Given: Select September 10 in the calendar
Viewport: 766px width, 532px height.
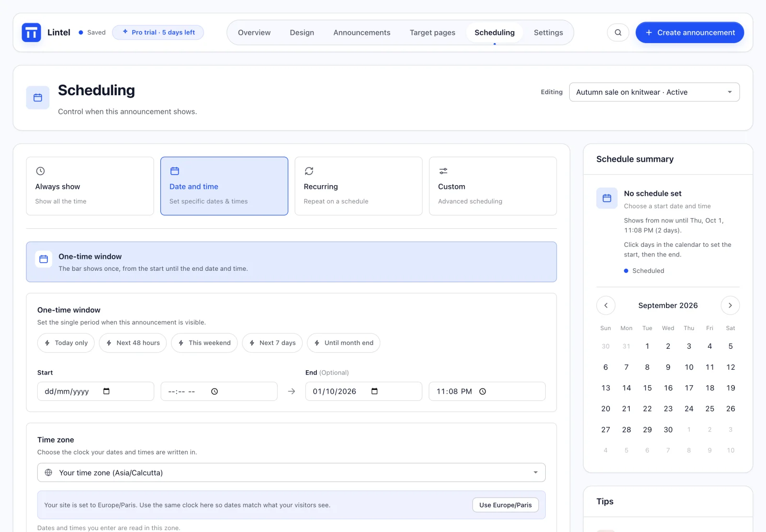Looking at the screenshot, I should [689, 367].
